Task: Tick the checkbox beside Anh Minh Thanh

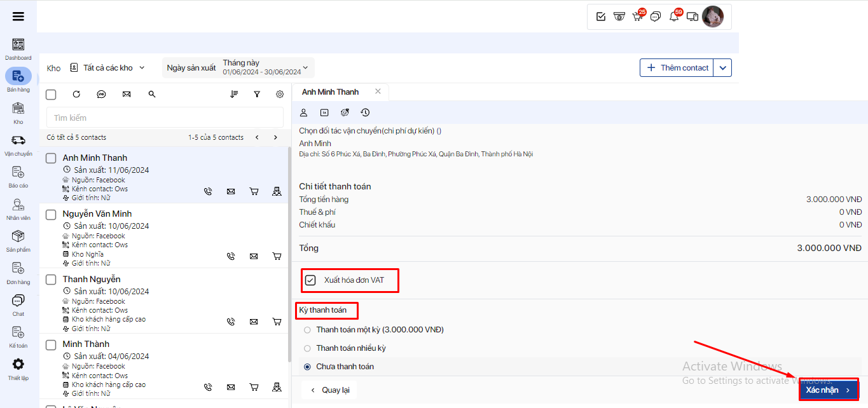Action: pos(52,158)
